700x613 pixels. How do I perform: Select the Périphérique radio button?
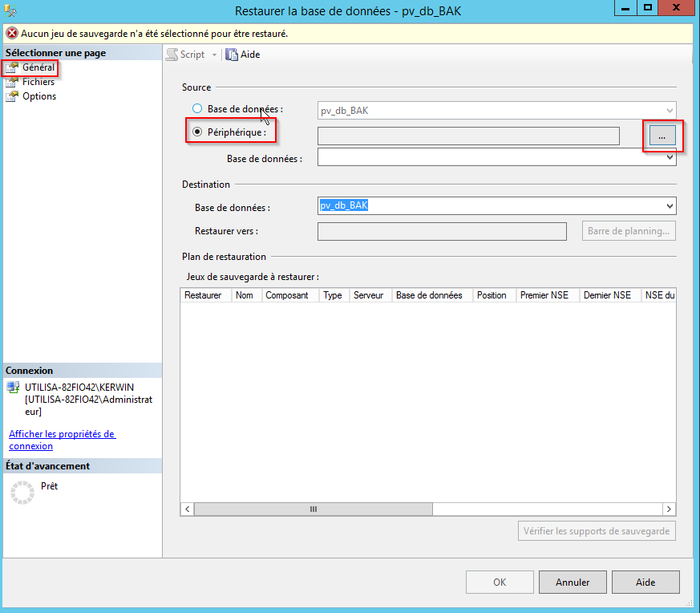pyautogui.click(x=197, y=132)
